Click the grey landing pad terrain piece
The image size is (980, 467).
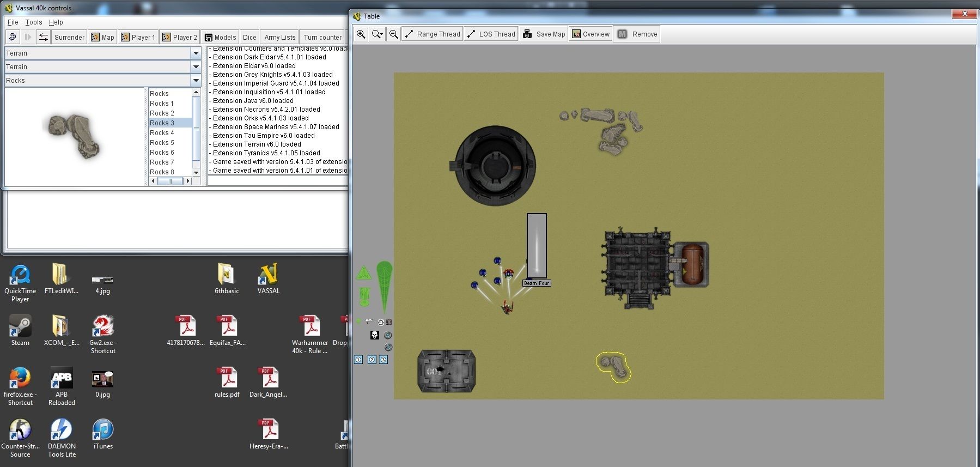[x=446, y=371]
